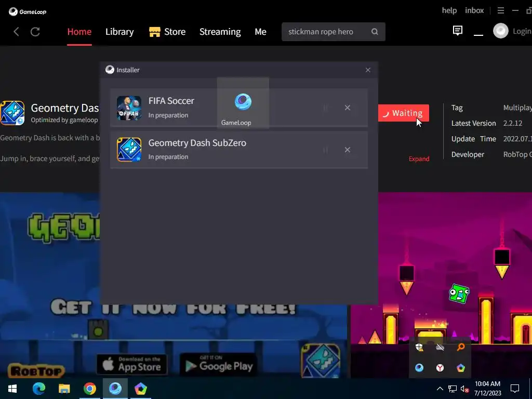The height and width of the screenshot is (399, 532).
Task: Click the Latest Version value 2.2.12
Action: point(513,123)
